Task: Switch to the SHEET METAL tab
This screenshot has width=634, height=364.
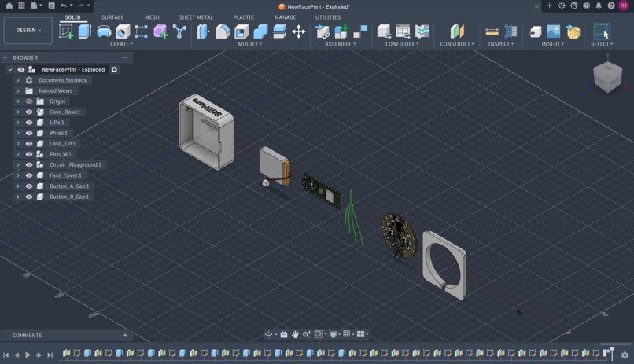Action: (196, 17)
